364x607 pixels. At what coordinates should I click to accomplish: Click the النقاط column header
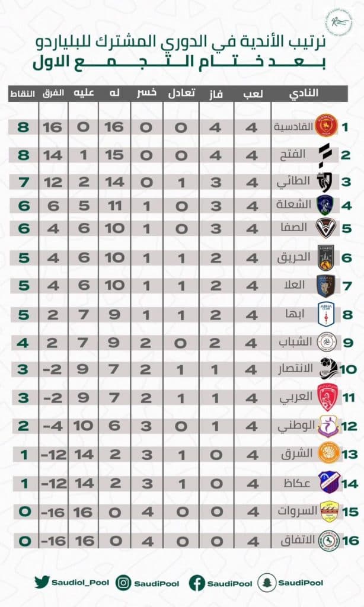click(x=22, y=94)
